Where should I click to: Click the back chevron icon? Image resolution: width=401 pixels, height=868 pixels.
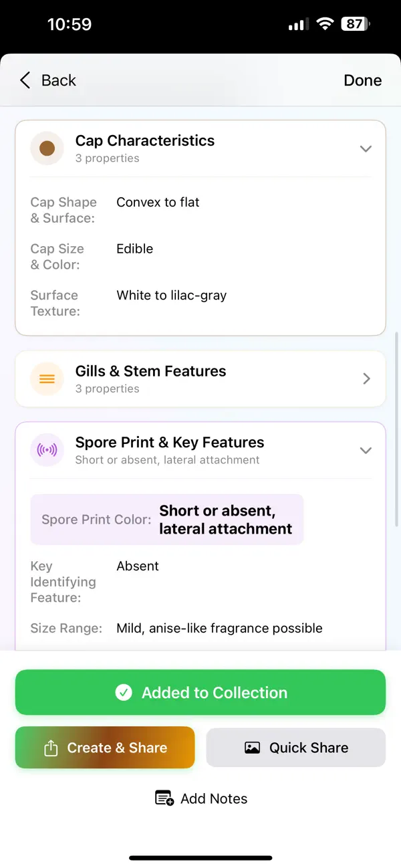pyautogui.click(x=25, y=80)
